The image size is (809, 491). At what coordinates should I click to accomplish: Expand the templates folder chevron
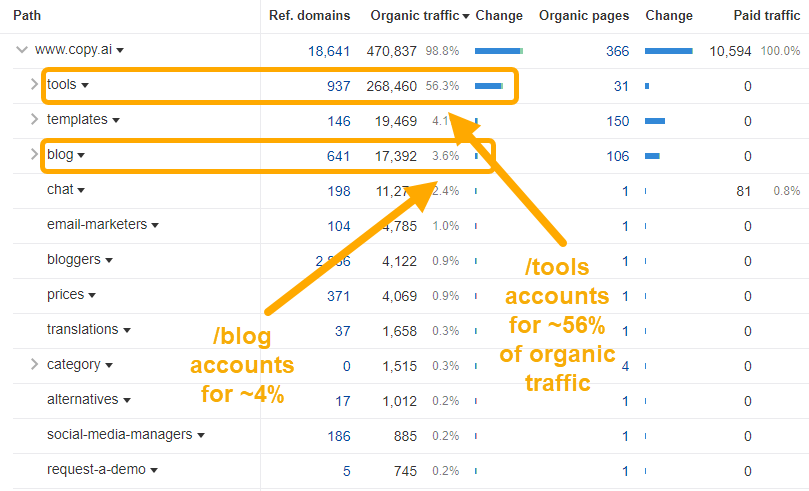(34, 120)
